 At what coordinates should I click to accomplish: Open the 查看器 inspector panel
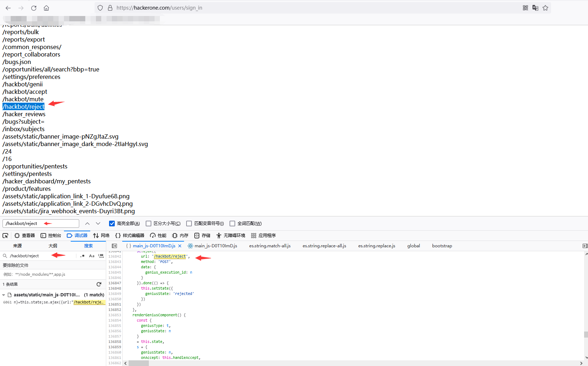(x=25, y=236)
